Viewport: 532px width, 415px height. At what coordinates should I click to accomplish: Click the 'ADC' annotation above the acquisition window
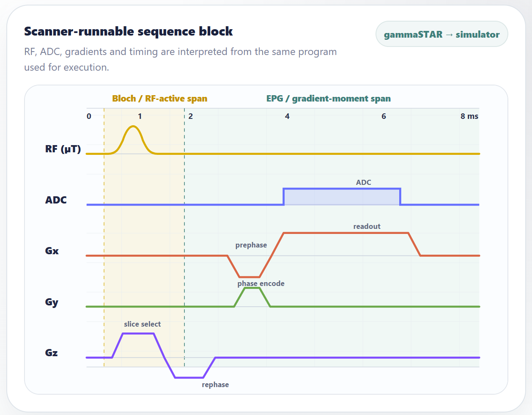[363, 182]
